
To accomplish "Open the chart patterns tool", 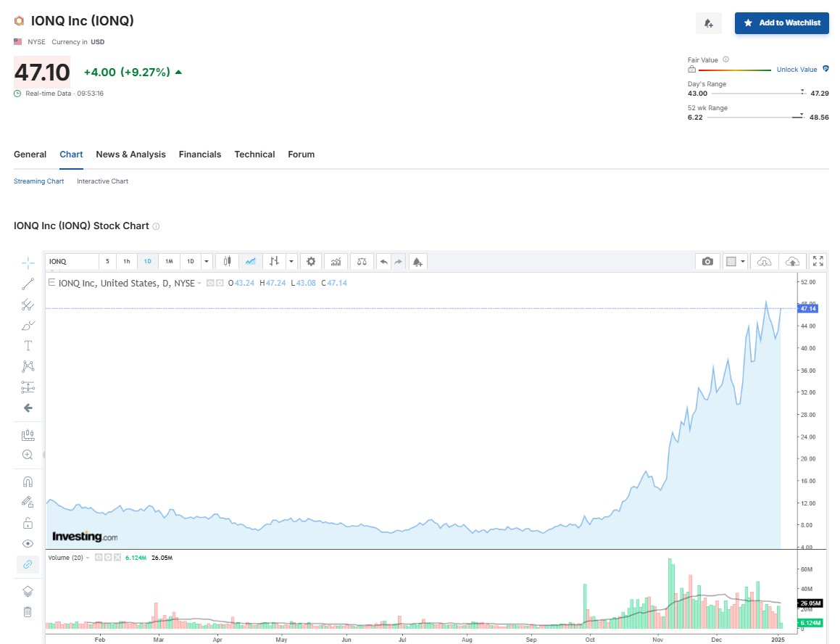I will tap(28, 366).
